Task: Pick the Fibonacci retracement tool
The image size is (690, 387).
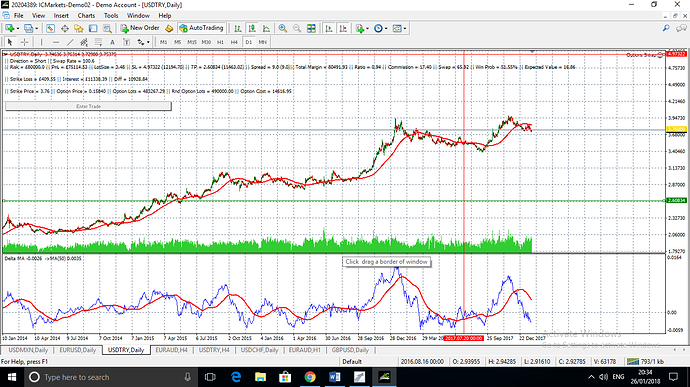Action: point(98,42)
